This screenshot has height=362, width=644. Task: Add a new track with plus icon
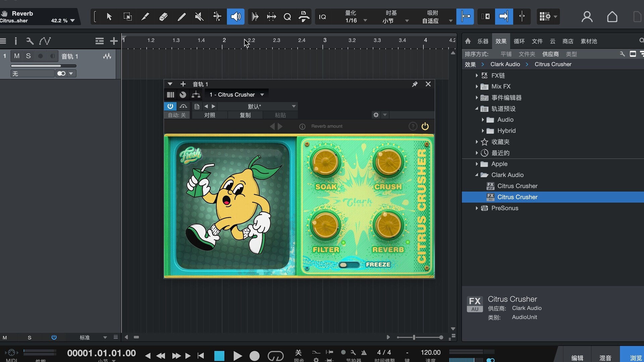(x=114, y=41)
